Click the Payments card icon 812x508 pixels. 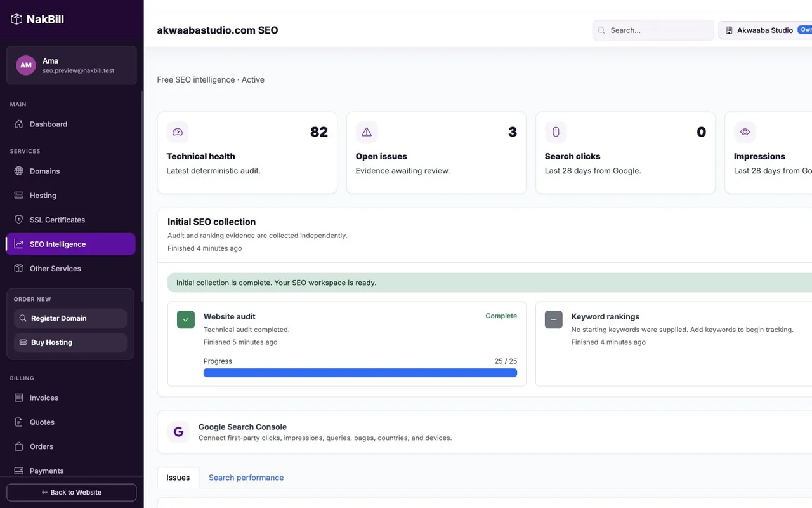point(19,471)
